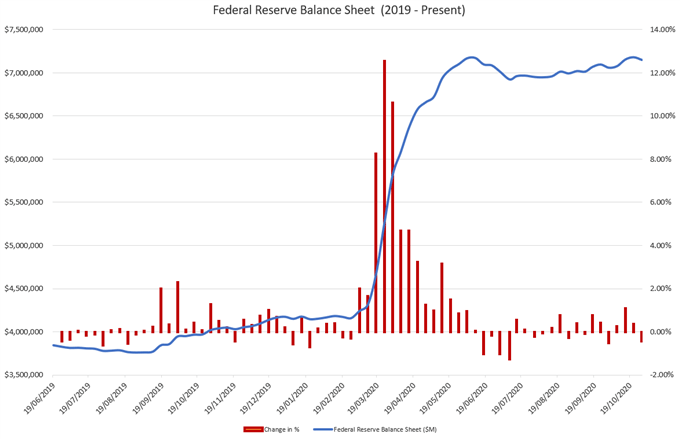Click the 12.00% right axis label
The image size is (680, 439).
[x=662, y=73]
